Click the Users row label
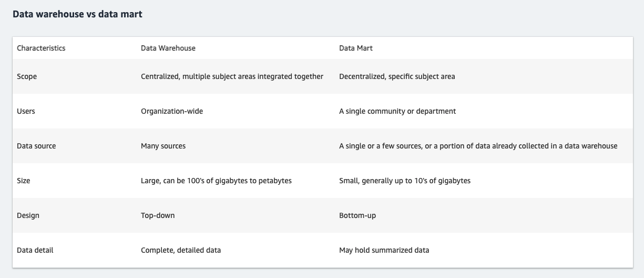The width and height of the screenshot is (644, 278). coord(26,111)
